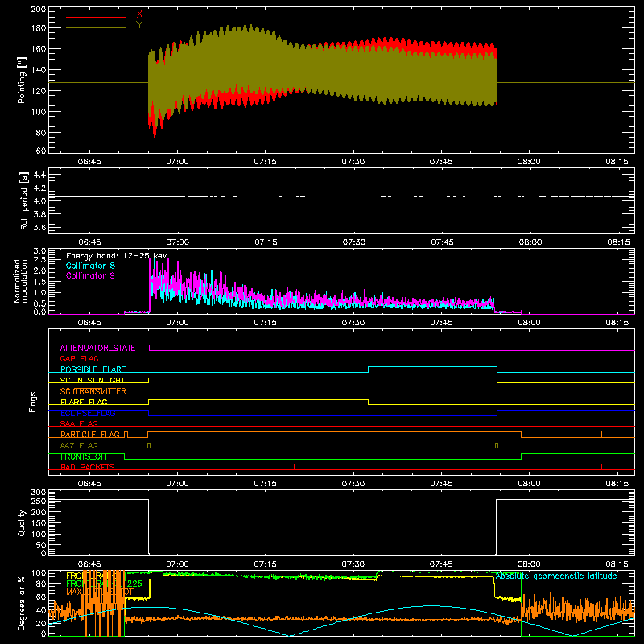Click the 'FLARE_FLAG' flag label
Viewport: 644px width, 644px height.
(x=84, y=402)
